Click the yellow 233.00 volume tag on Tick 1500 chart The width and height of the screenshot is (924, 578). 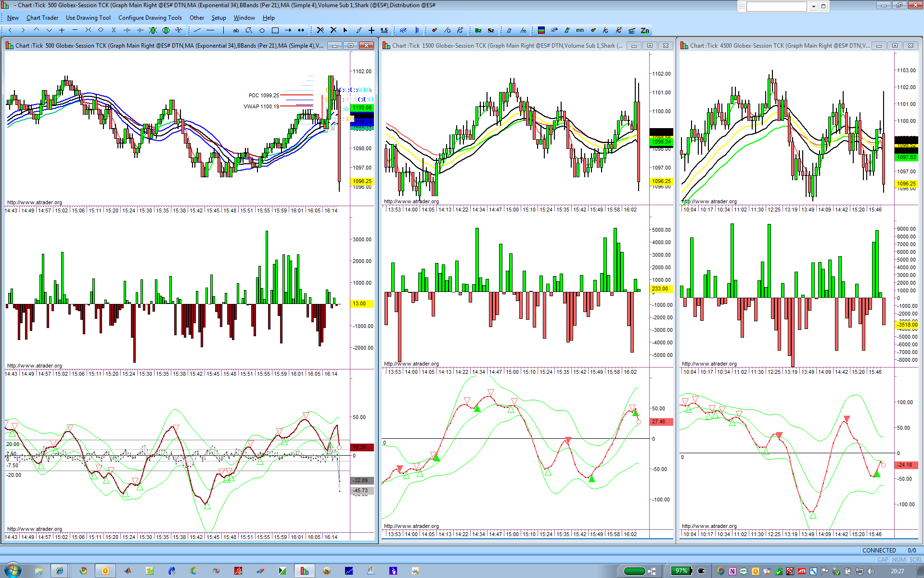coord(661,289)
